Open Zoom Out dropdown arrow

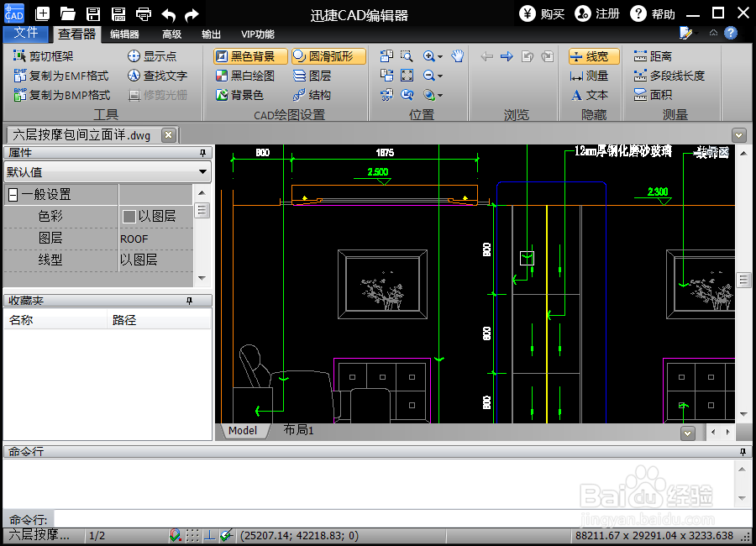[x=439, y=76]
